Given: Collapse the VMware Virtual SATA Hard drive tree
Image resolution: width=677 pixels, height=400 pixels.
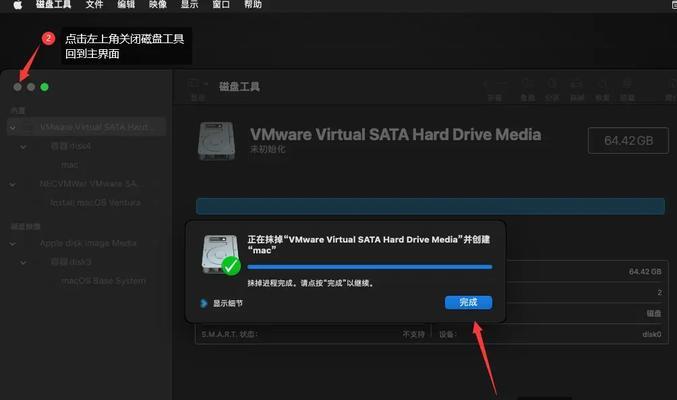Looking at the screenshot, I should (13, 127).
